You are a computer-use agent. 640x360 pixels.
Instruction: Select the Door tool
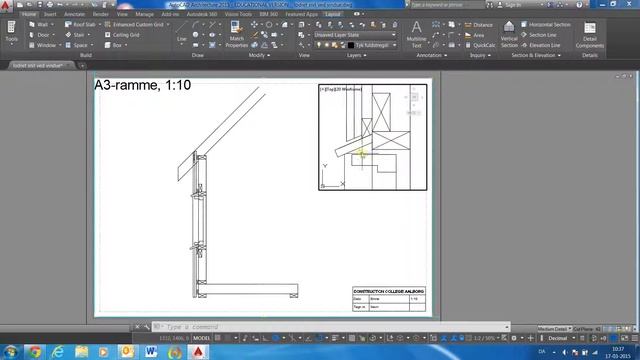(40, 35)
